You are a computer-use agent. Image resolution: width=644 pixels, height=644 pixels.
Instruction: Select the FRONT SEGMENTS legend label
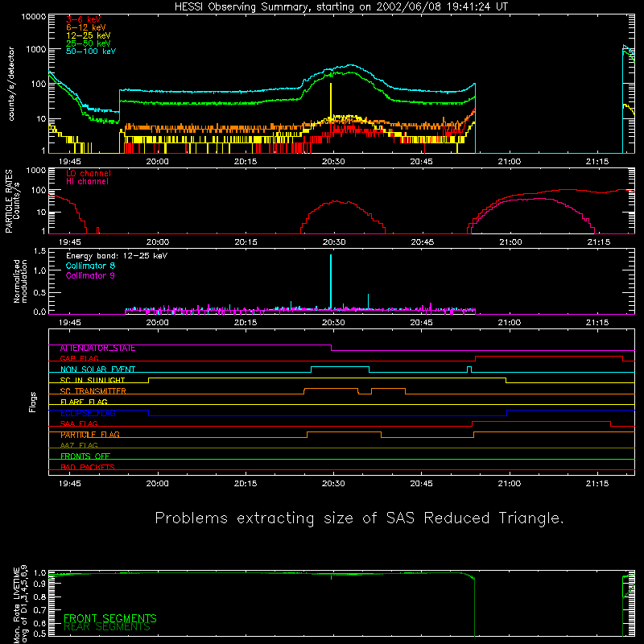(110, 618)
